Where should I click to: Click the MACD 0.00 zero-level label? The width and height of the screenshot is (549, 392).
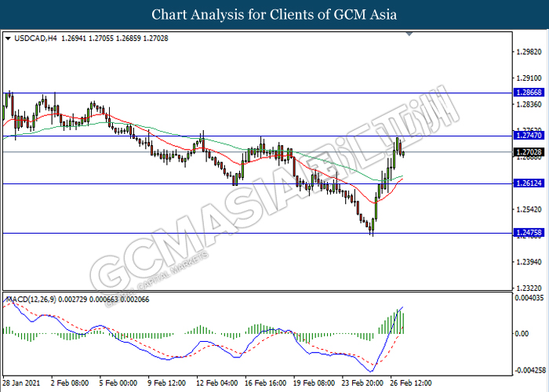tap(519, 333)
